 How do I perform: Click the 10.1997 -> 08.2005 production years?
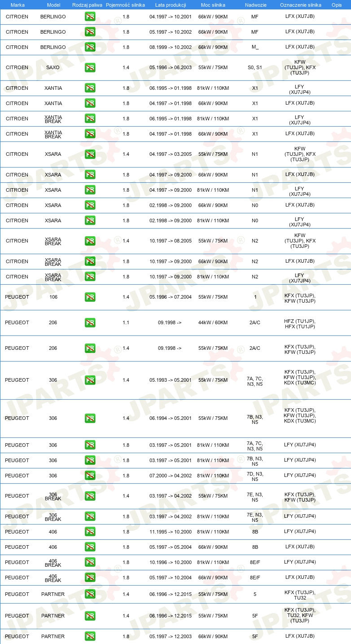coord(171,241)
